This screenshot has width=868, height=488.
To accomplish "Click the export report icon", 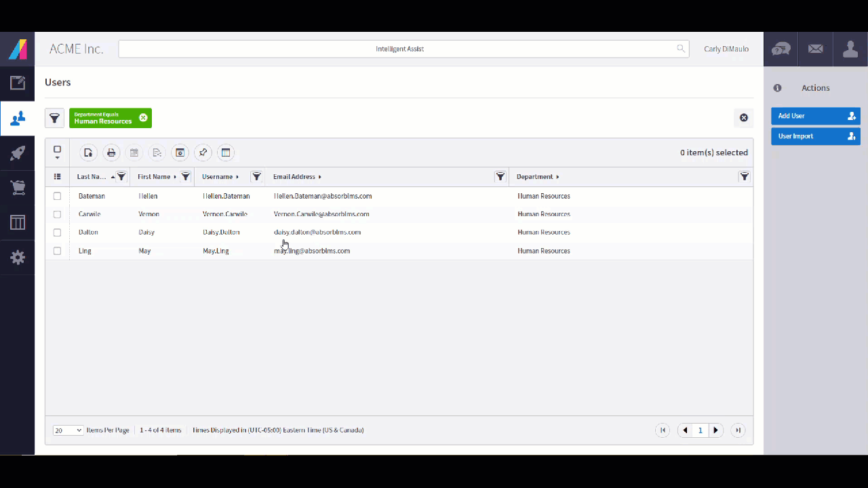I will [x=88, y=152].
